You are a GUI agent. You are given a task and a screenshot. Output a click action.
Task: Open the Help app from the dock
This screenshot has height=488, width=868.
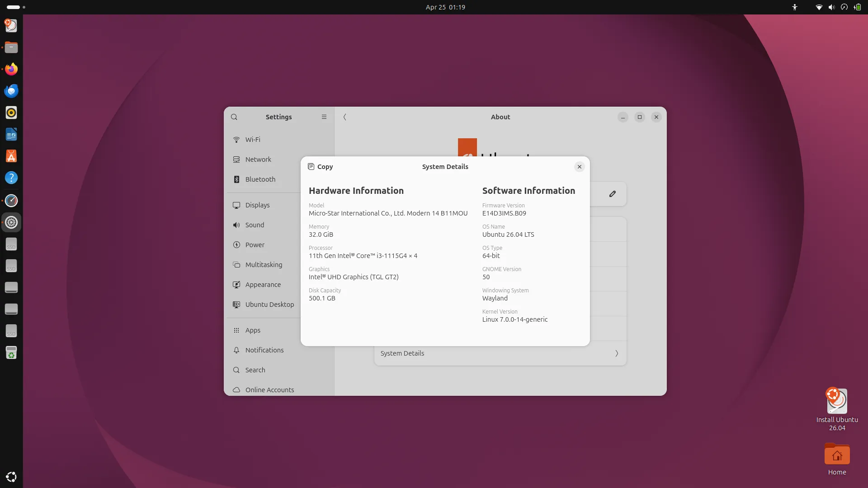[11, 178]
